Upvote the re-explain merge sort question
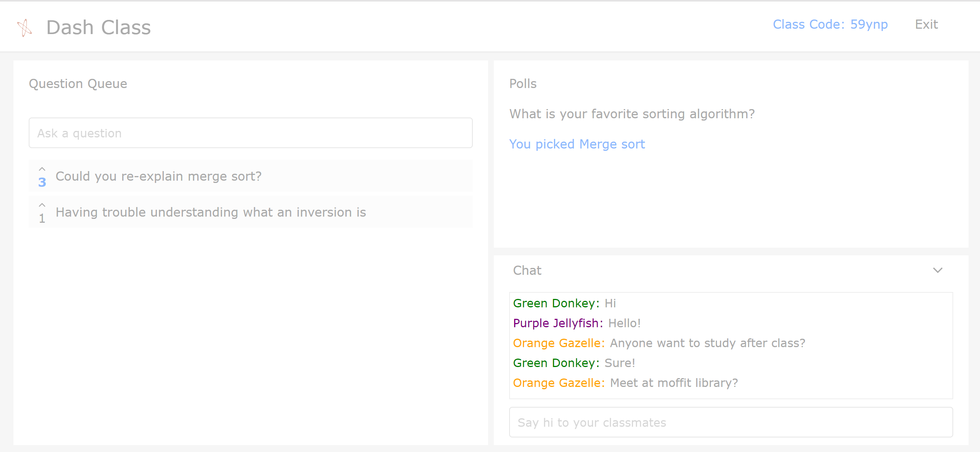The image size is (980, 452). (x=42, y=169)
